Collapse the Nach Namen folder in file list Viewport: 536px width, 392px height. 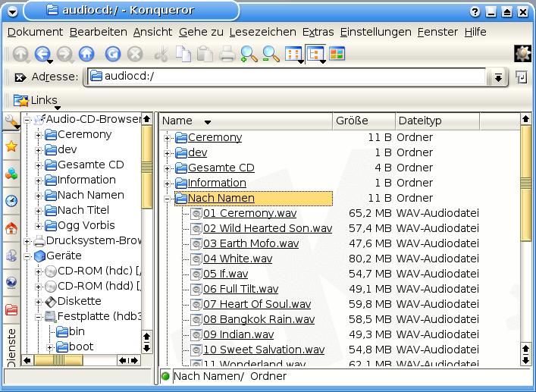click(167, 199)
